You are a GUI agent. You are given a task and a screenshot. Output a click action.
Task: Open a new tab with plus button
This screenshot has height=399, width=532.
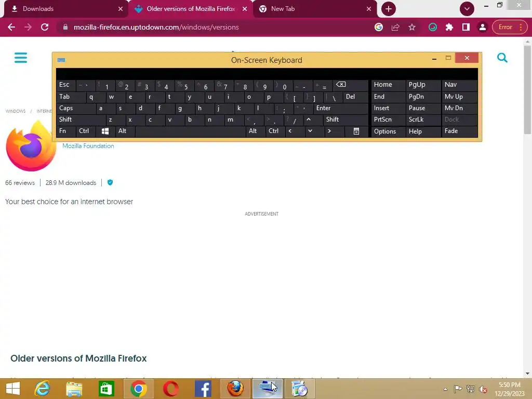[x=389, y=9]
